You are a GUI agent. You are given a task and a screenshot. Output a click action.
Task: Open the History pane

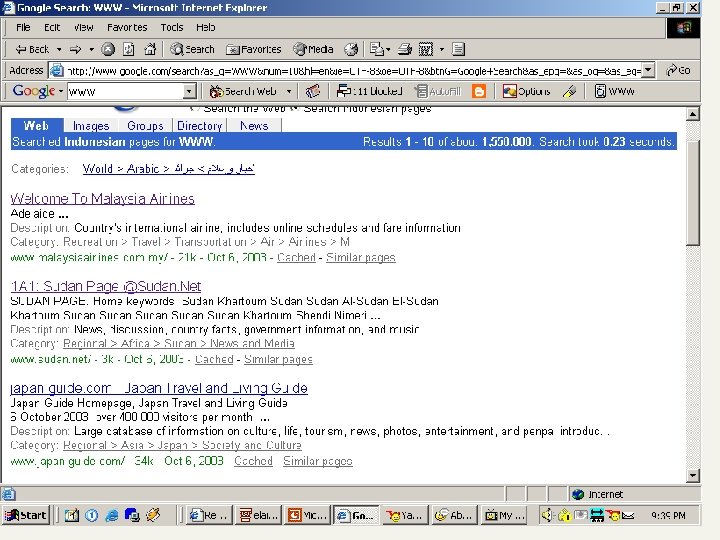pyautogui.click(x=351, y=49)
